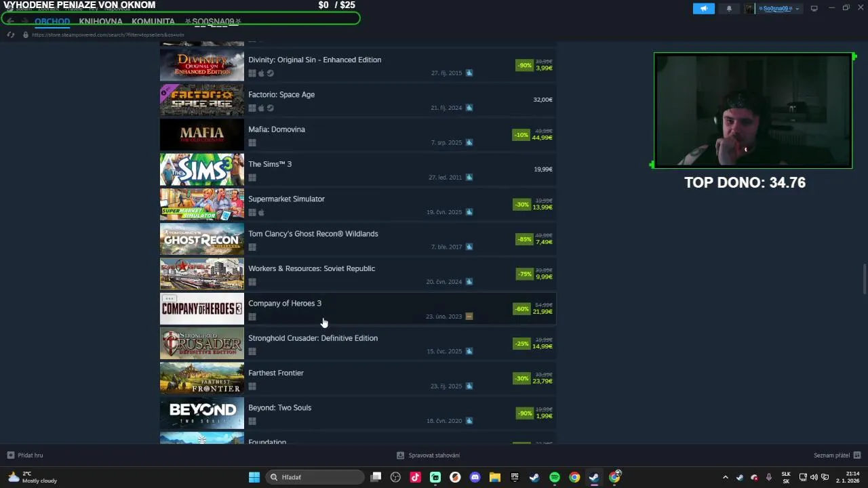This screenshot has width=868, height=488.
Task: Open Farthest Frontier title
Action: tap(276, 373)
